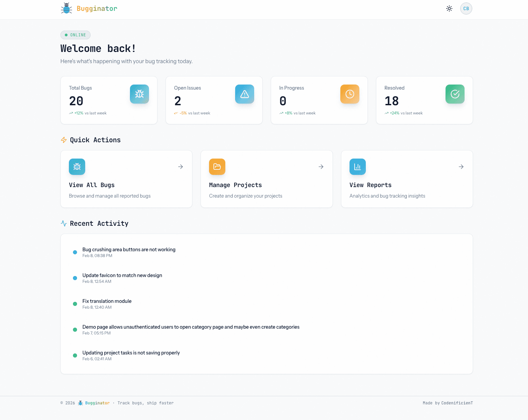Click the Bugginator bug logo icon
Screen dimensions: 528x420
coord(67,8)
